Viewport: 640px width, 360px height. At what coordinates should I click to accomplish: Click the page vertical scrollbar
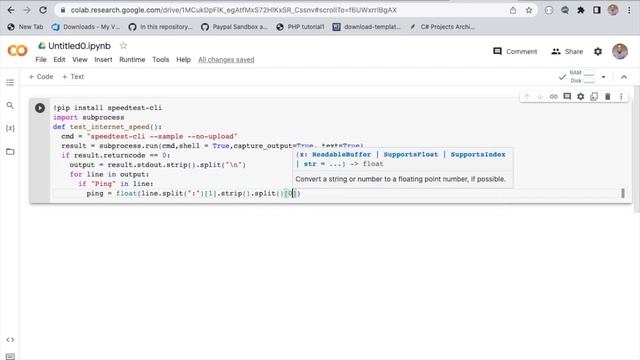click(637, 149)
